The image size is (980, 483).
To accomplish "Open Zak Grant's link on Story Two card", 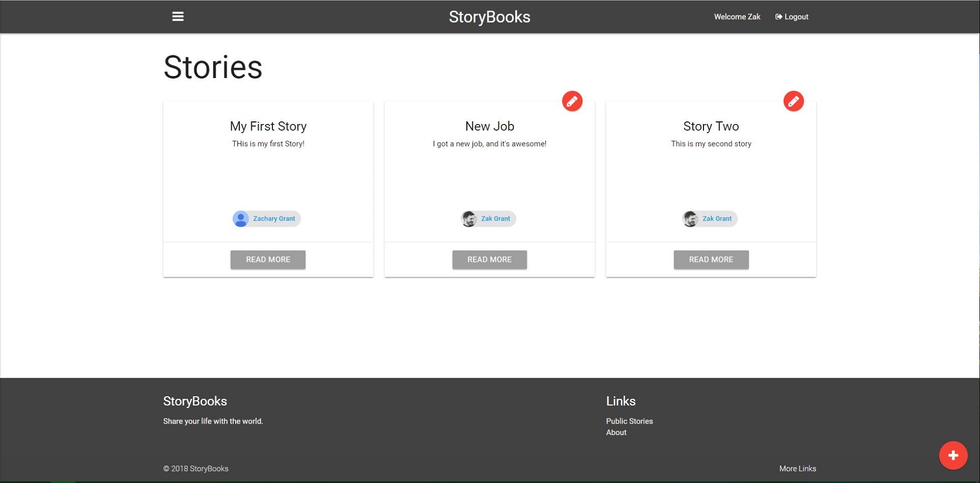I will (717, 219).
